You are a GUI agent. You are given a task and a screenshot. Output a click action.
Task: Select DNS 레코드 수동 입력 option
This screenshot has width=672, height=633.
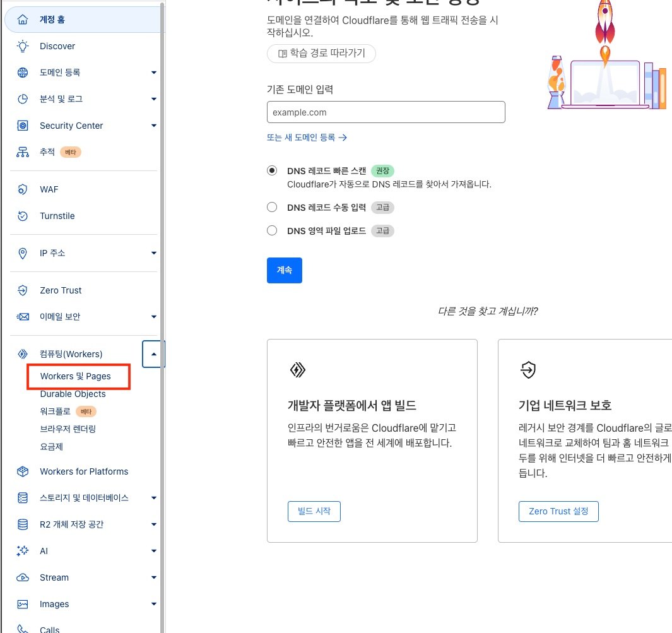pos(272,207)
